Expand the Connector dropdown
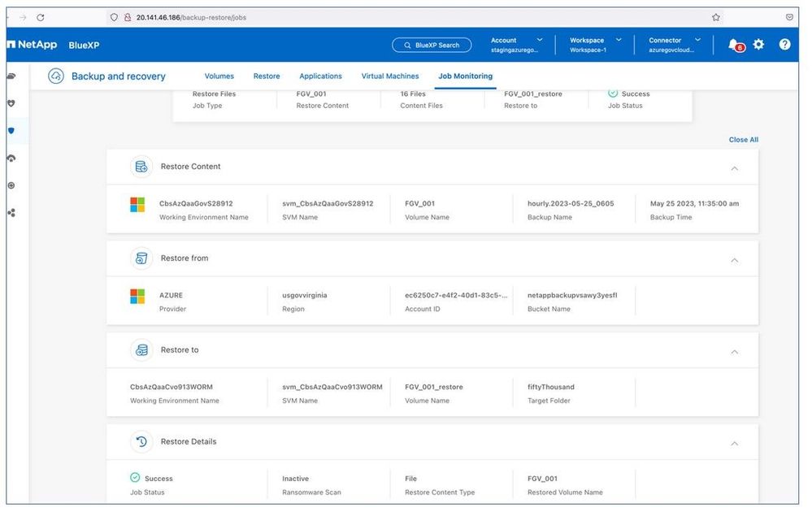 point(674,45)
